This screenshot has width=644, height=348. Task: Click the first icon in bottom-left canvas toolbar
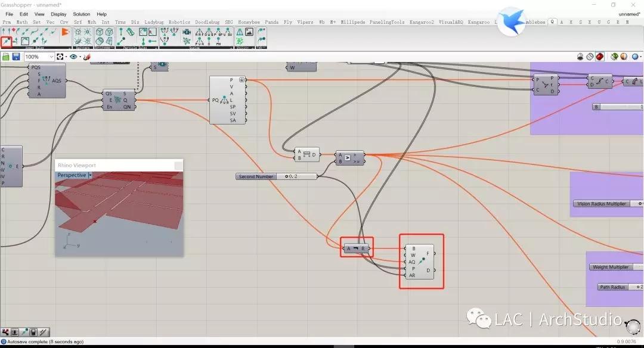click(5, 332)
